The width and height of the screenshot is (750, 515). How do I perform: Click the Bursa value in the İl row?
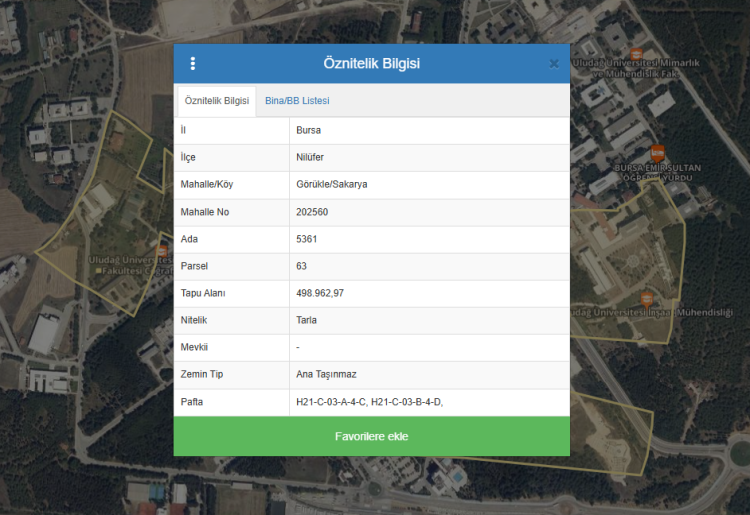pyautogui.click(x=308, y=131)
